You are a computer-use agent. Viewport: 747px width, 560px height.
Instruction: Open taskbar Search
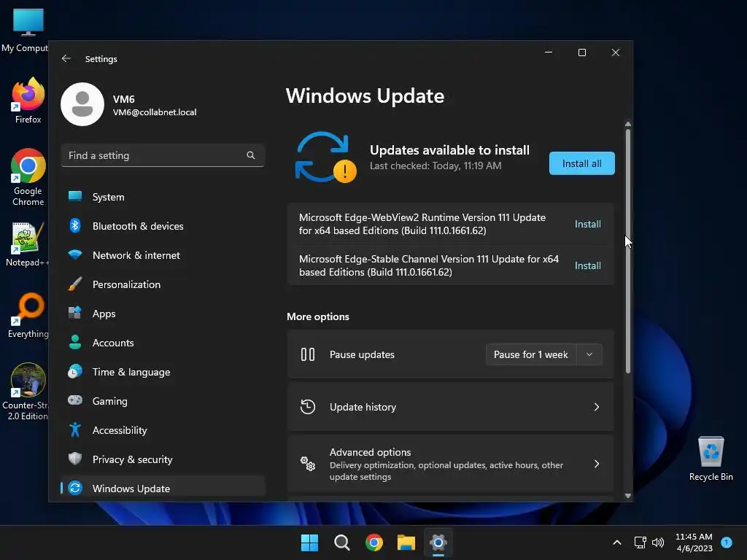coord(341,542)
